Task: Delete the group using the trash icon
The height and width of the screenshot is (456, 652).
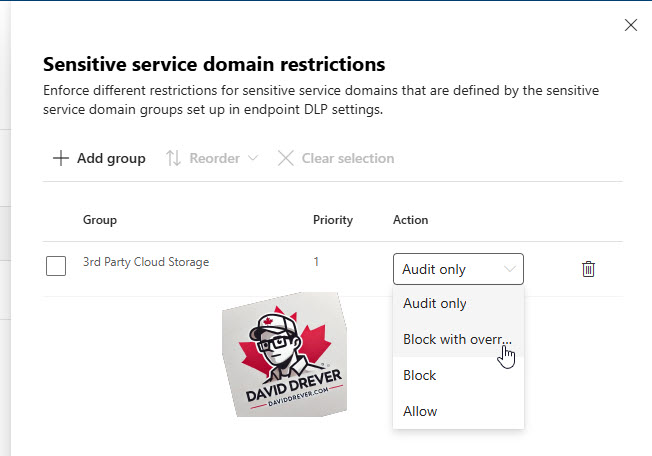Action: click(x=588, y=269)
